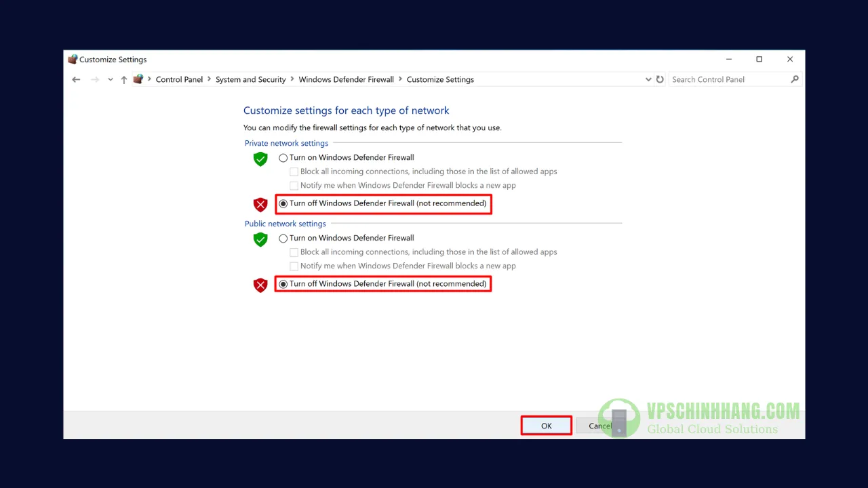868x488 pixels.
Task: Turn off firewall for private network
Action: [283, 204]
